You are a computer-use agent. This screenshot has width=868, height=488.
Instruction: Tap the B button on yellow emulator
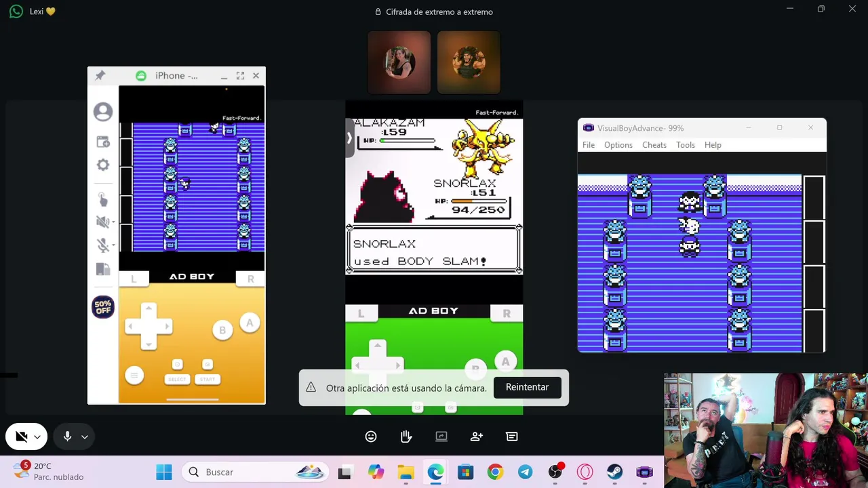click(x=222, y=331)
